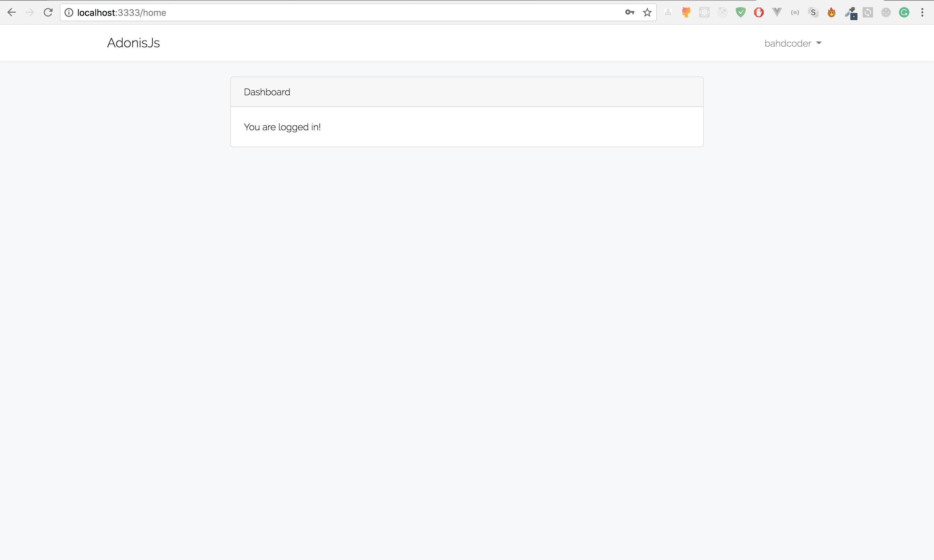Navigate back to previous page
The height and width of the screenshot is (560, 934).
coord(12,12)
